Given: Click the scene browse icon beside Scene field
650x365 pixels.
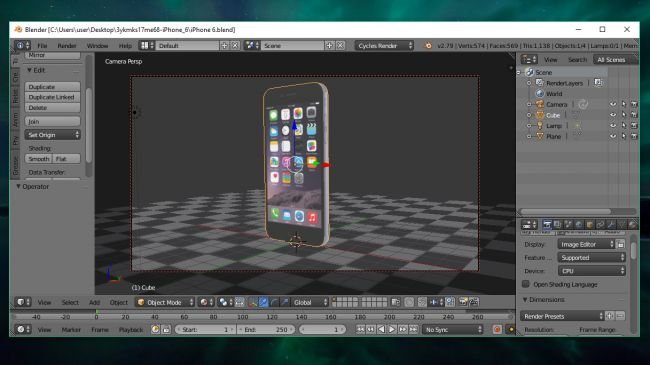Looking at the screenshot, I should 252,46.
